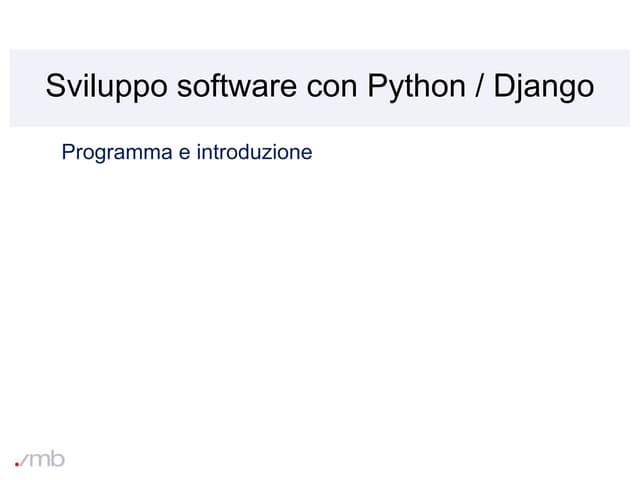The height and width of the screenshot is (480, 640).
Task: Click the grey slash in the logo
Action: click(x=25, y=459)
